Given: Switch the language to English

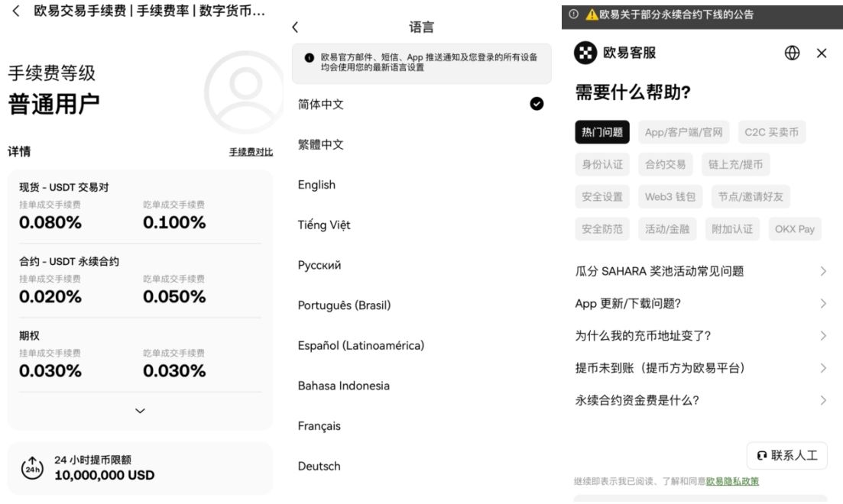Looking at the screenshot, I should click(316, 185).
